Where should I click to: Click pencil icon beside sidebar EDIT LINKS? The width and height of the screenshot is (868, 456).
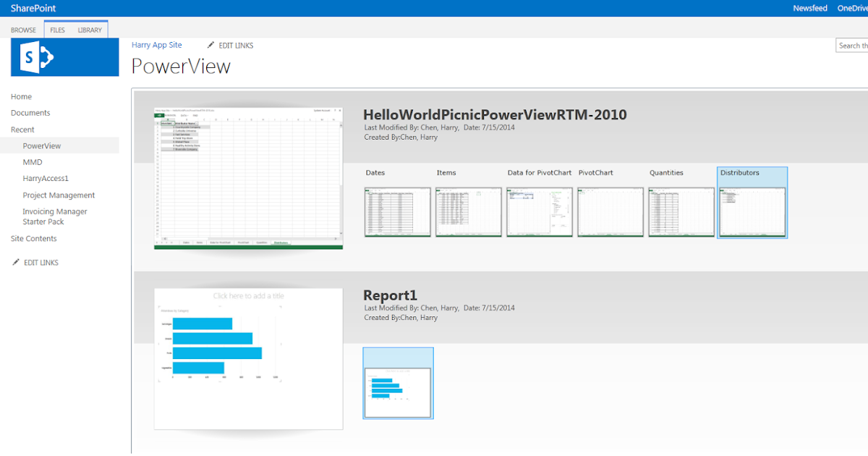[16, 262]
